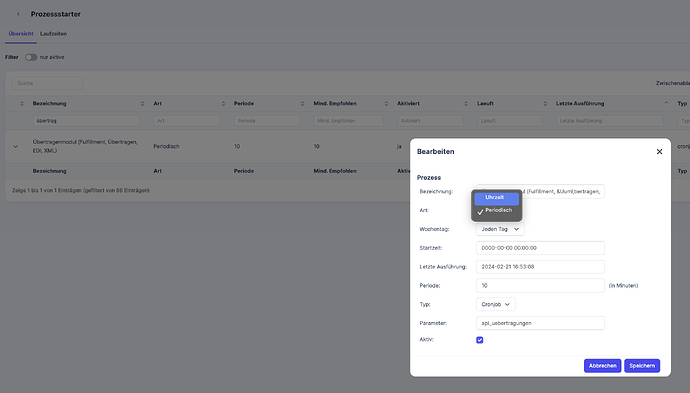Close the Bearbeiten dialog with the X

(659, 151)
